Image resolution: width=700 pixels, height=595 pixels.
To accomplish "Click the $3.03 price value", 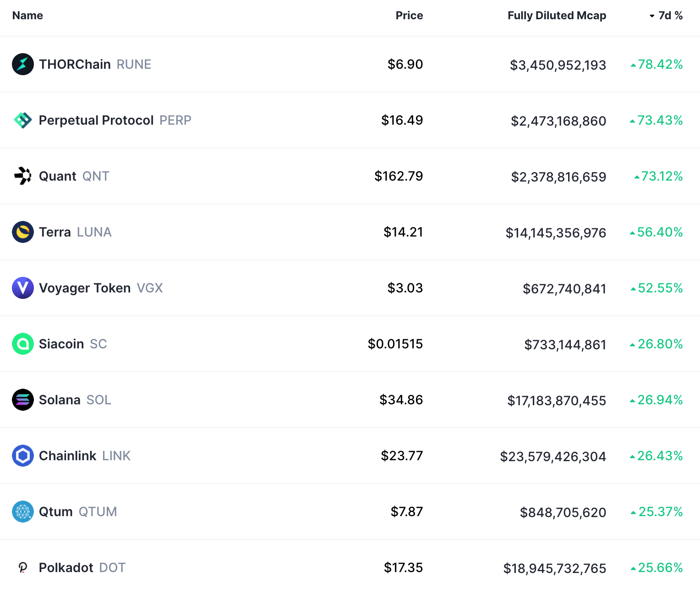I will (x=405, y=288).
